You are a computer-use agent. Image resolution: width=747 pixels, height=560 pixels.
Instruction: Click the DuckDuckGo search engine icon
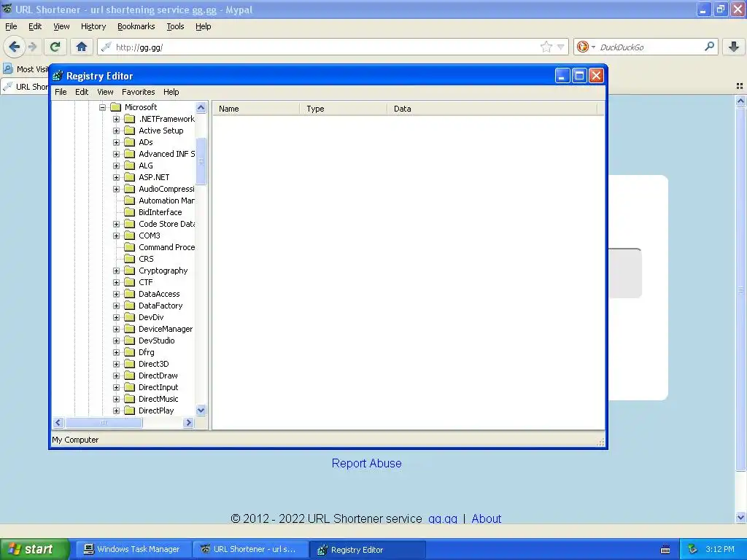(582, 47)
